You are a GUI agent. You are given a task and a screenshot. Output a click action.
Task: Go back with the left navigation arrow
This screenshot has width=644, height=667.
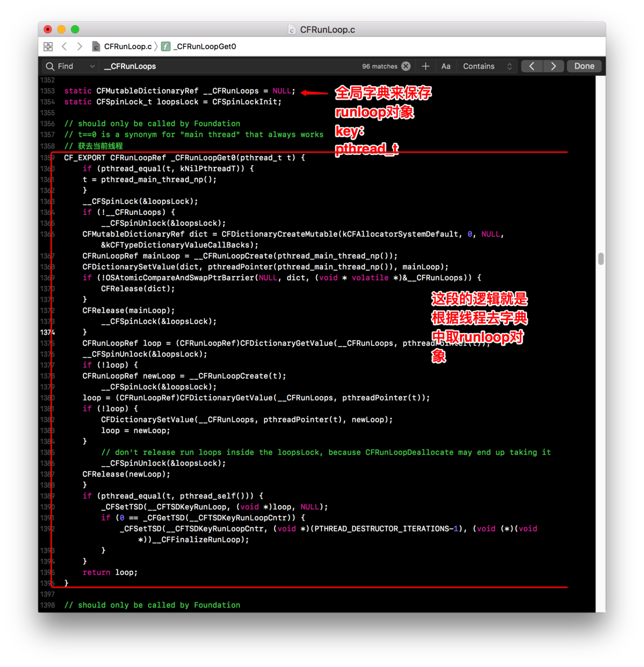[x=64, y=47]
